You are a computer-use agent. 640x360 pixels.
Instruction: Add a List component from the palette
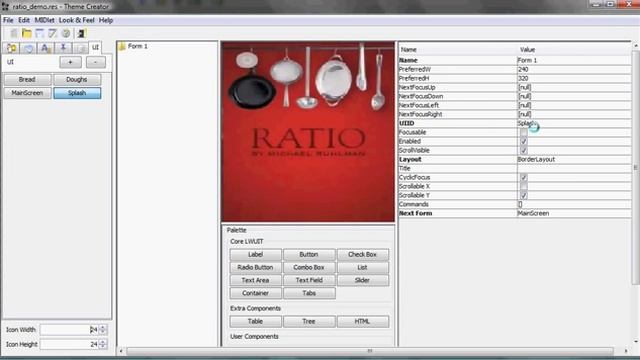362,267
